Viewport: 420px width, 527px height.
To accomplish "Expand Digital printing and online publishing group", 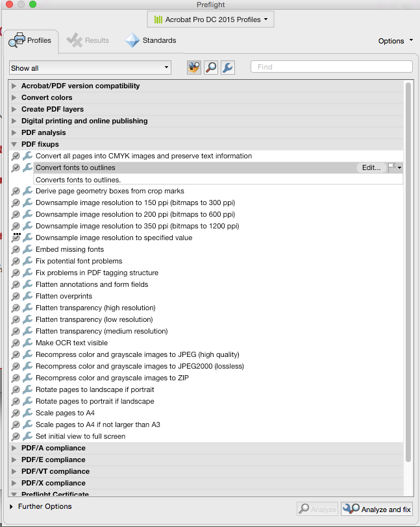I will tap(14, 121).
